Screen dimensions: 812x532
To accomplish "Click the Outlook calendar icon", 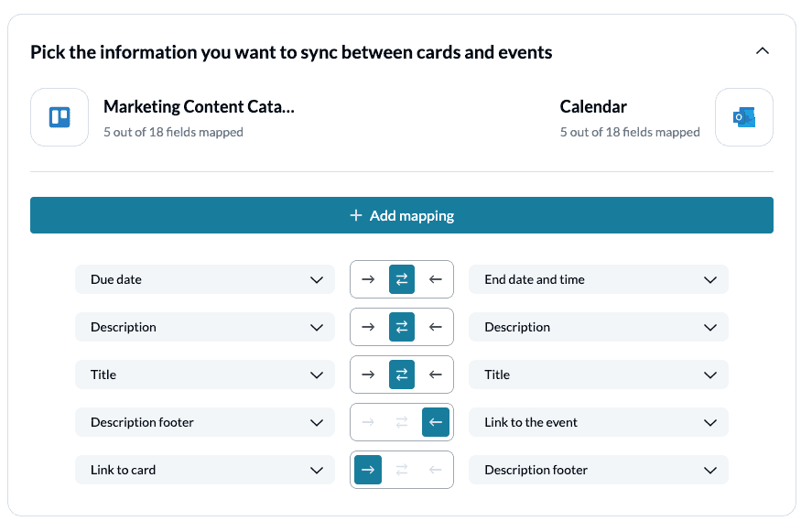I will tap(744, 117).
